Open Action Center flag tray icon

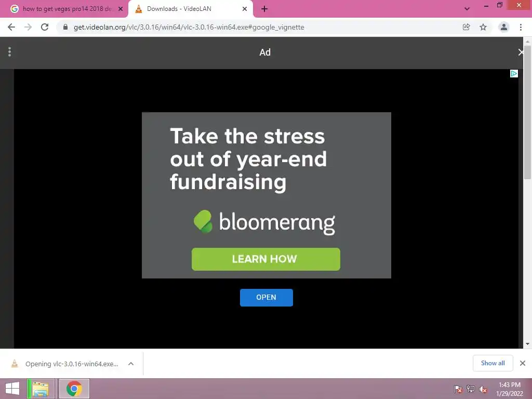[458, 389]
